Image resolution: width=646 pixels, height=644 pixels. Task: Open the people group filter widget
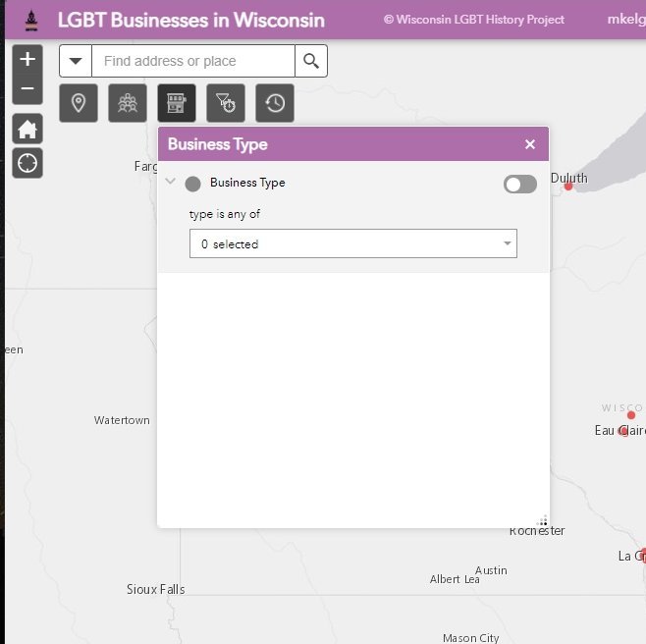tap(128, 103)
